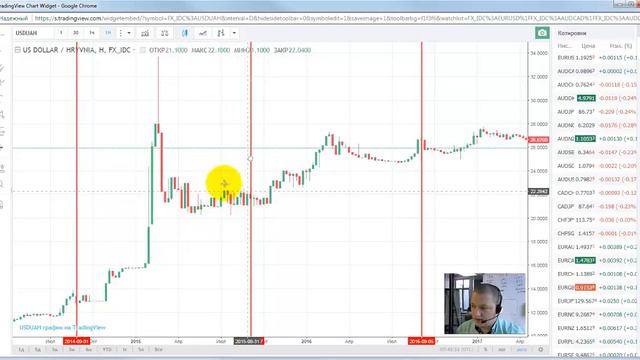Toggle the log scale button
Screen dimensions: 640x360
(502, 349)
